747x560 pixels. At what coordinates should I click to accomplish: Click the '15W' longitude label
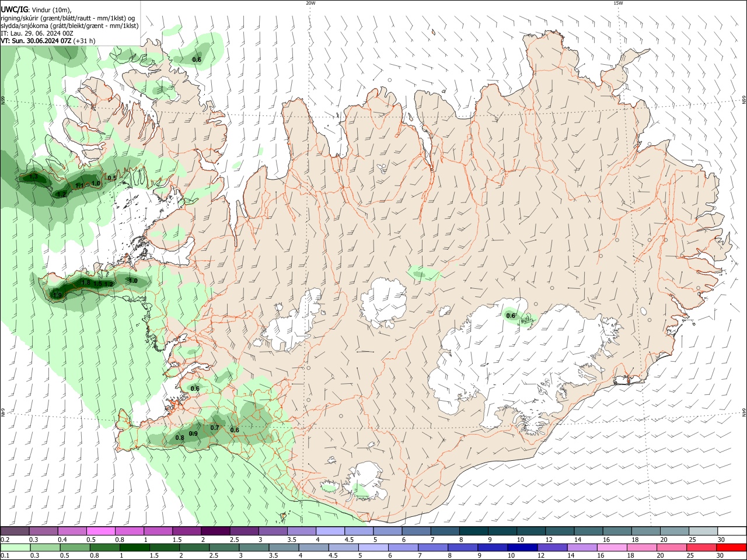(x=617, y=3)
